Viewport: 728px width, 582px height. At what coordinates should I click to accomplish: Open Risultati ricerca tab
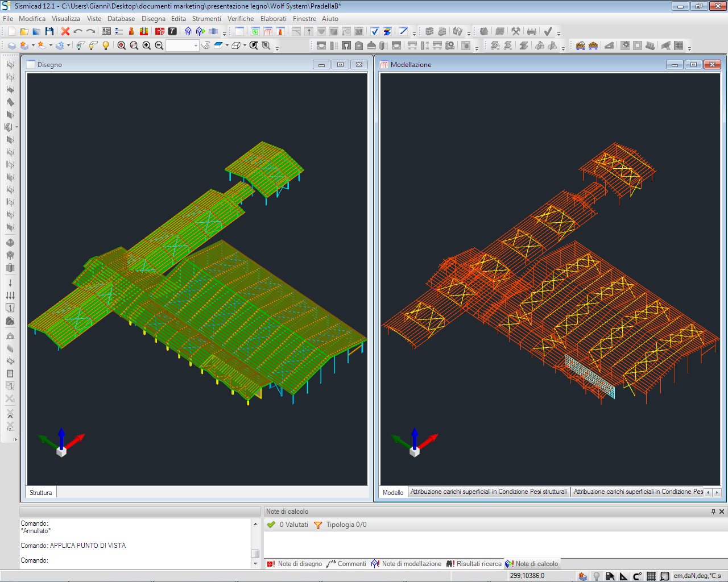click(x=474, y=564)
